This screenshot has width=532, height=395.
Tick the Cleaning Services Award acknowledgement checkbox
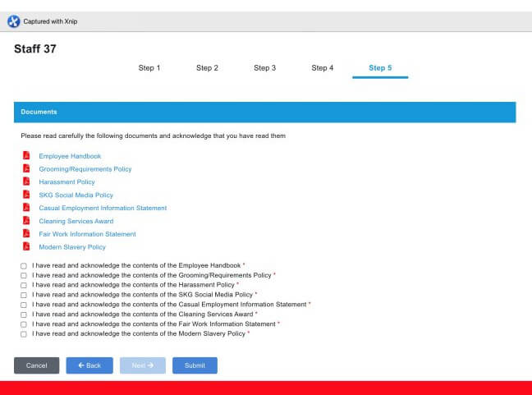[24, 315]
